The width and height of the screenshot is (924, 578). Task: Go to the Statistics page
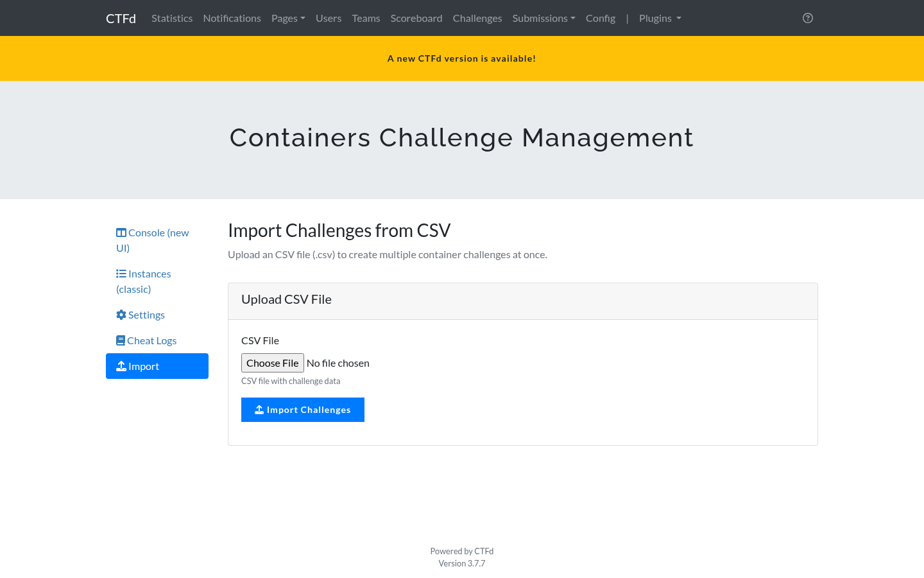point(172,18)
